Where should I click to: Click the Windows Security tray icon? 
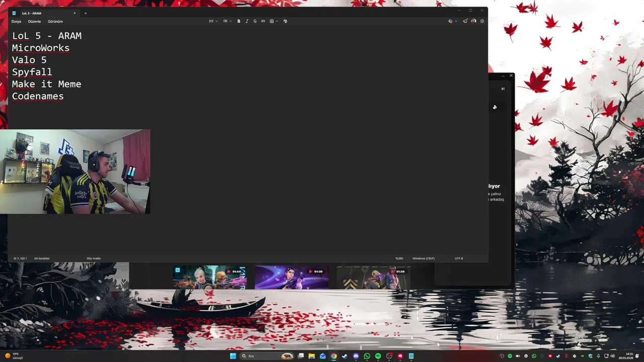(590, 356)
